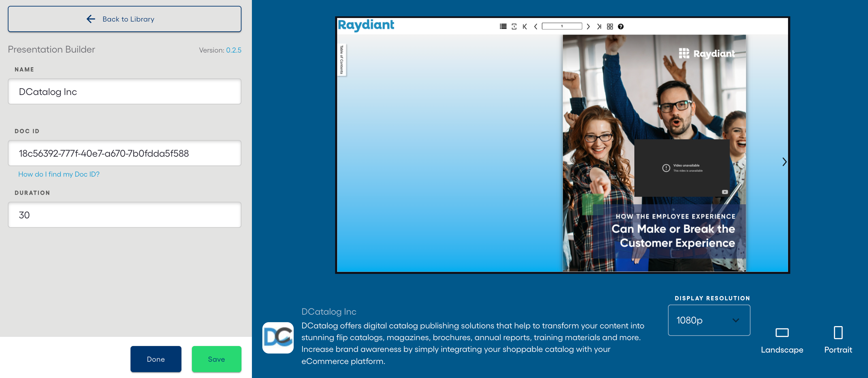
Task: Go to the previous page with the toolbar arrow
Action: 535,26
